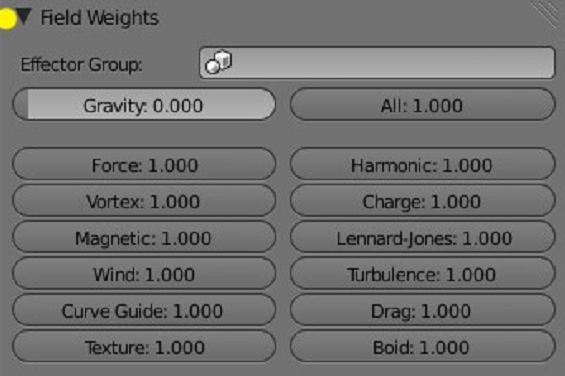
Task: Select the Curve Guide weight field
Action: 144,310
